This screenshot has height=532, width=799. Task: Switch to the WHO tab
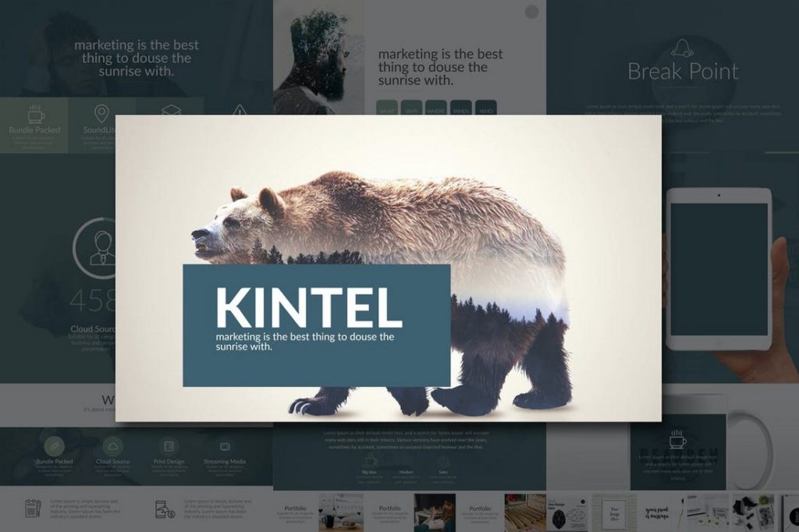(487, 111)
